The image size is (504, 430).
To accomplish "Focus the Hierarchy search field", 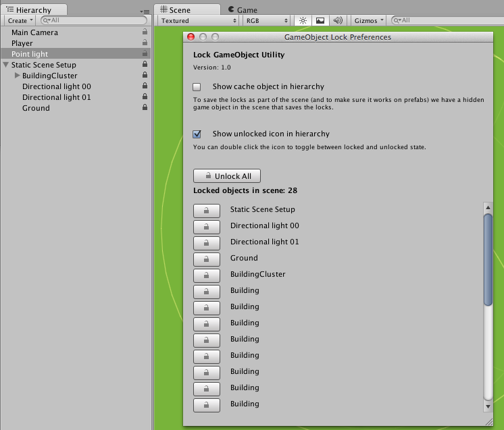I will [x=94, y=20].
